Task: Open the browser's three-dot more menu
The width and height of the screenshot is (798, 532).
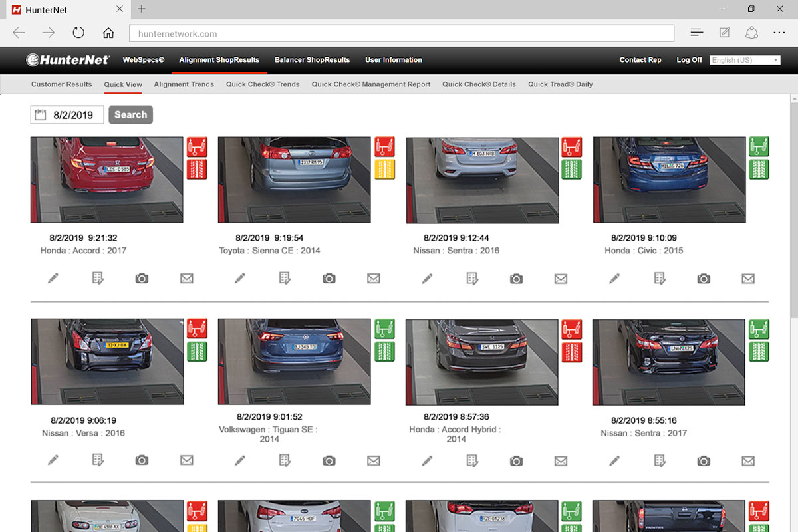Action: click(x=779, y=33)
